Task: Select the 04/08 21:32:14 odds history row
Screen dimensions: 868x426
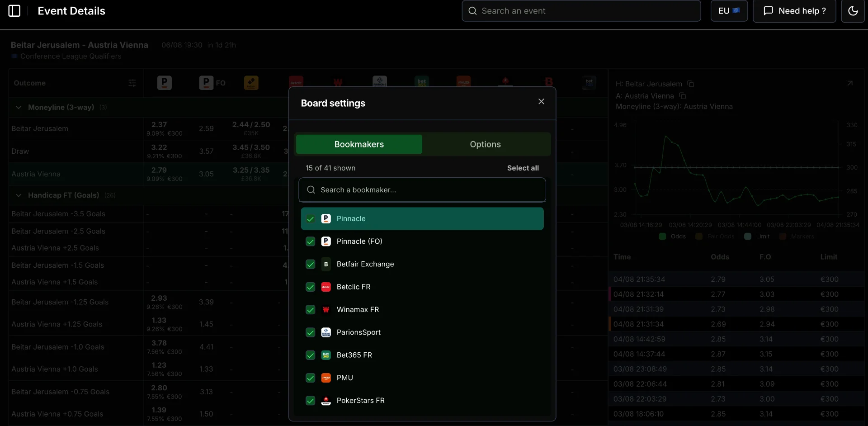Action: 736,294
